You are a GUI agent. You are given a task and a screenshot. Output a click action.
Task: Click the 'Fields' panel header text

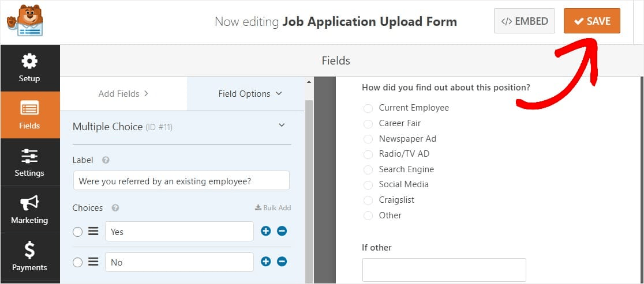tap(336, 60)
